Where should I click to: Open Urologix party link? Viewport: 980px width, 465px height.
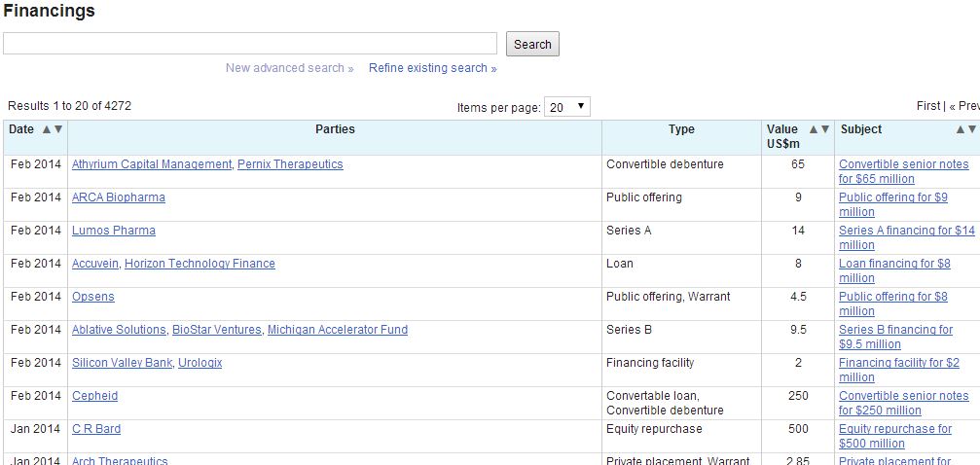(x=200, y=363)
